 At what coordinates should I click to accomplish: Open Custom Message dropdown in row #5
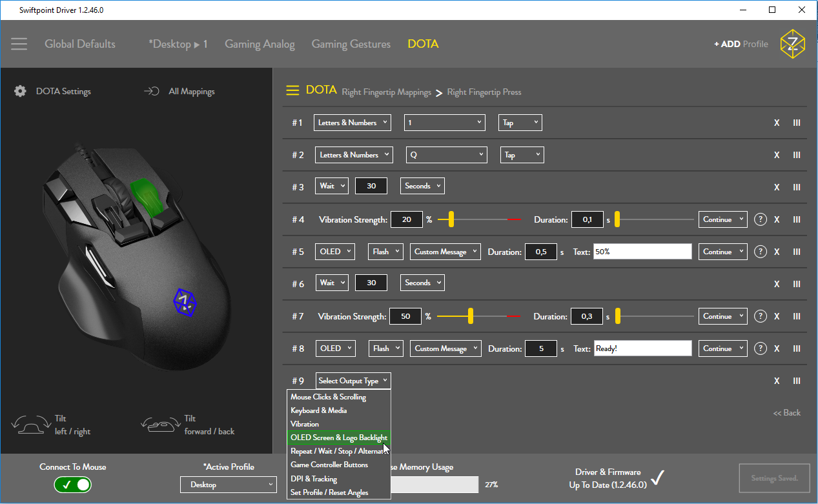click(x=445, y=252)
